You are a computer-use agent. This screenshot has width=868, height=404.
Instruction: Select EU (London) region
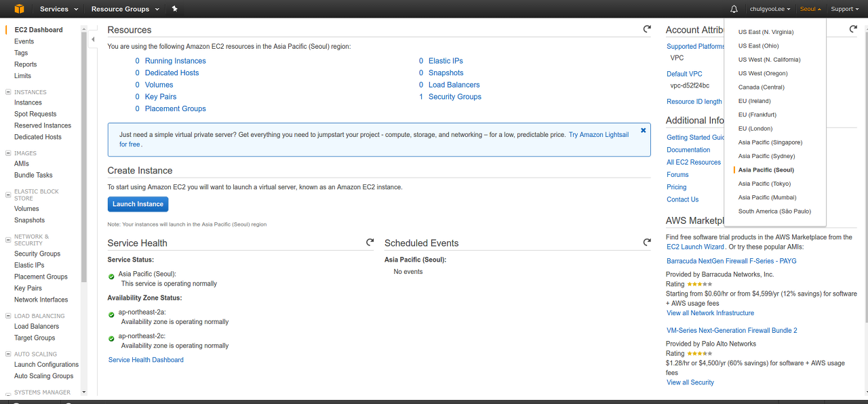pyautogui.click(x=755, y=129)
